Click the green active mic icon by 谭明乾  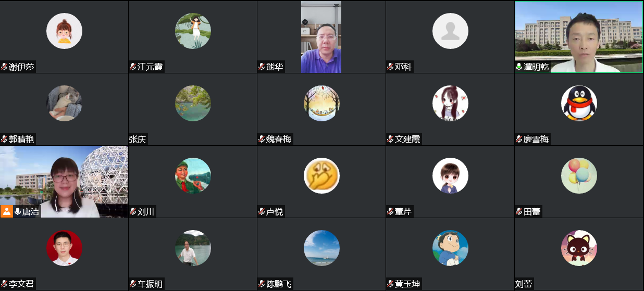(x=519, y=67)
